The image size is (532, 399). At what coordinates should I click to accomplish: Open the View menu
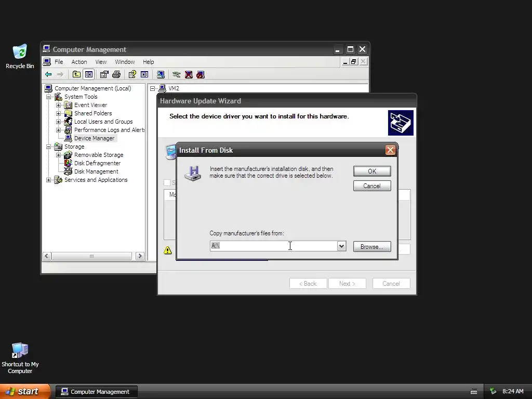pyautogui.click(x=101, y=62)
